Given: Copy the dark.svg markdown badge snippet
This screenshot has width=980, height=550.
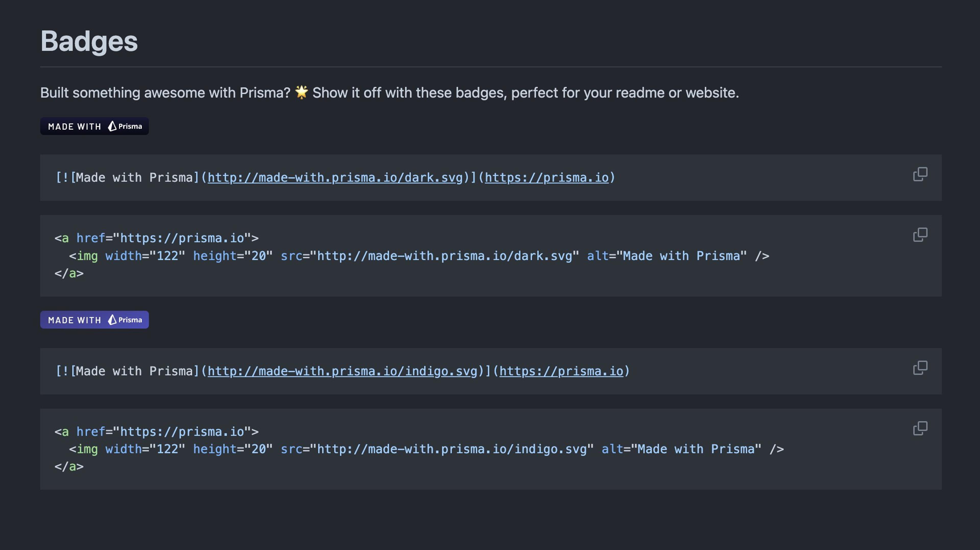Looking at the screenshot, I should (920, 174).
